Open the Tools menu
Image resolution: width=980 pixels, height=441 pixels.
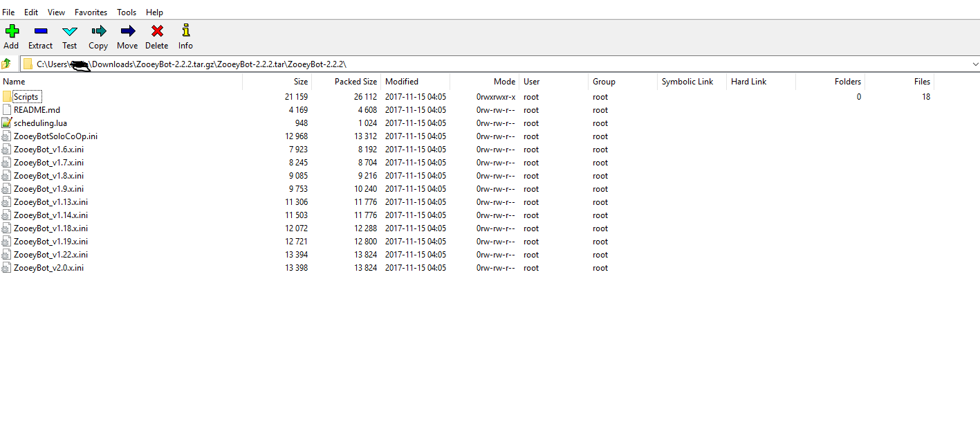tap(127, 12)
